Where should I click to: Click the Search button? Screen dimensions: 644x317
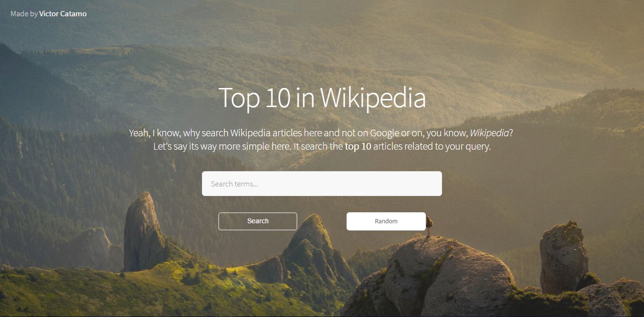point(258,221)
